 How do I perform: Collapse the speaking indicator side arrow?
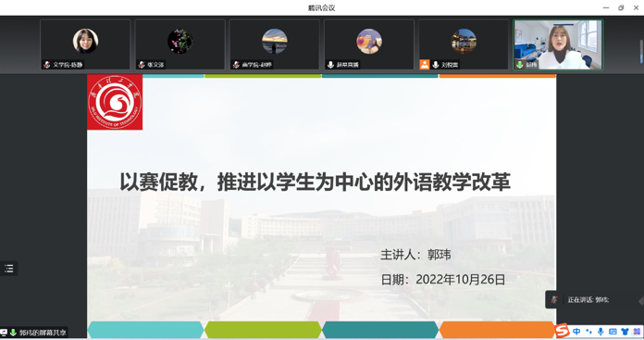(x=641, y=300)
